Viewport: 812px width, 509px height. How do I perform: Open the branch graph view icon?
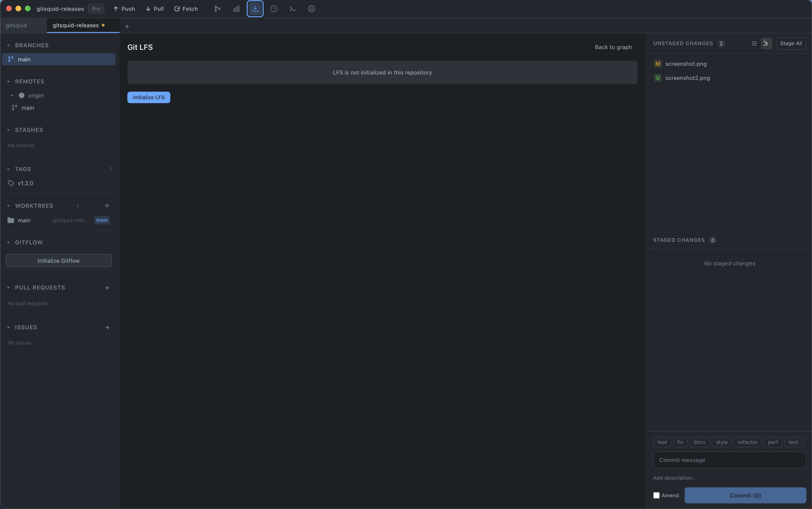pyautogui.click(x=217, y=9)
